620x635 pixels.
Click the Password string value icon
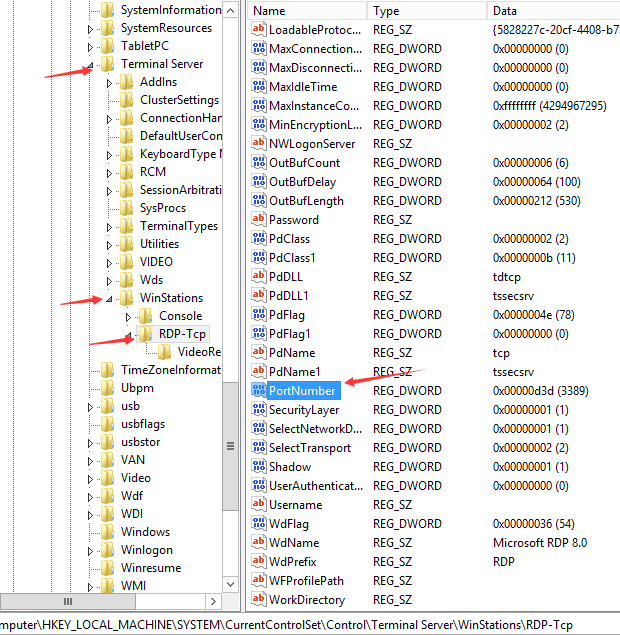tap(258, 219)
